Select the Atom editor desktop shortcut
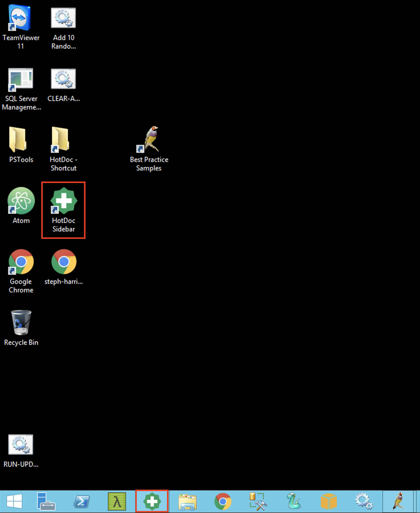The image size is (420, 513). pos(21,205)
